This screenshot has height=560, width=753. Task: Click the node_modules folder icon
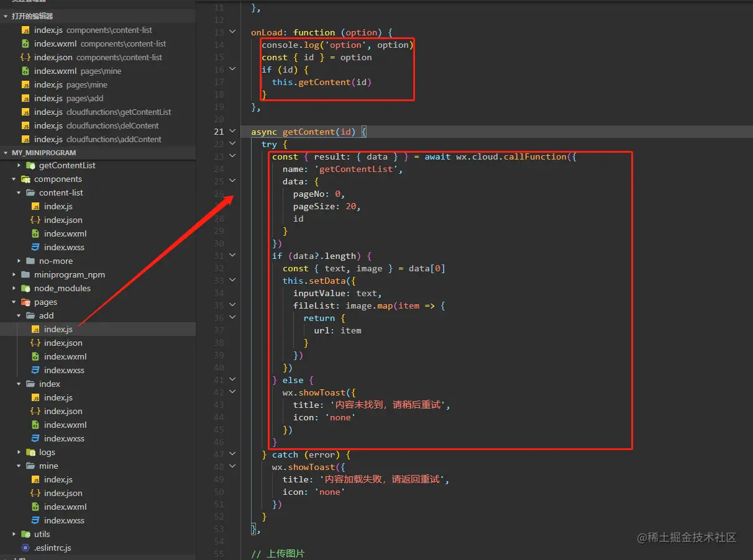pyautogui.click(x=25, y=288)
